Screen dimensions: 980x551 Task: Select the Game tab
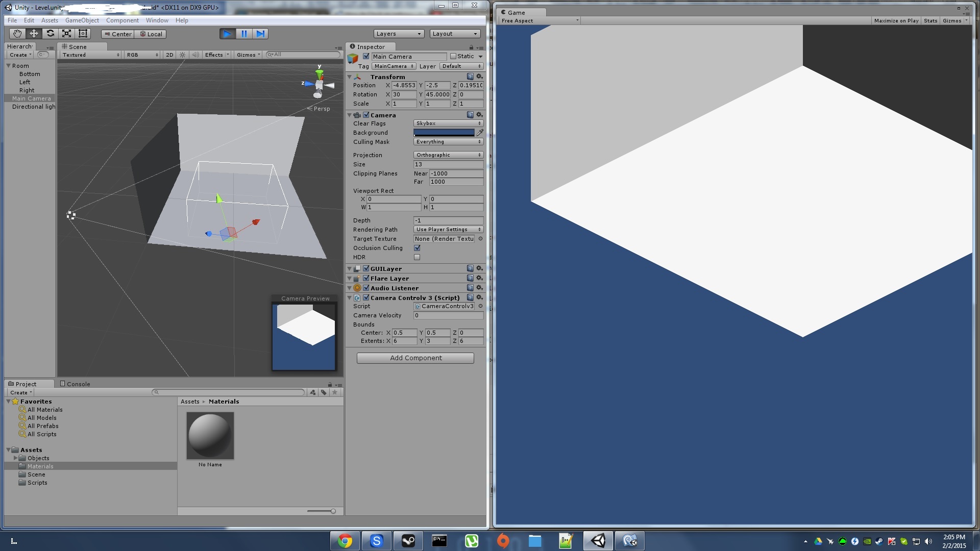tap(521, 12)
